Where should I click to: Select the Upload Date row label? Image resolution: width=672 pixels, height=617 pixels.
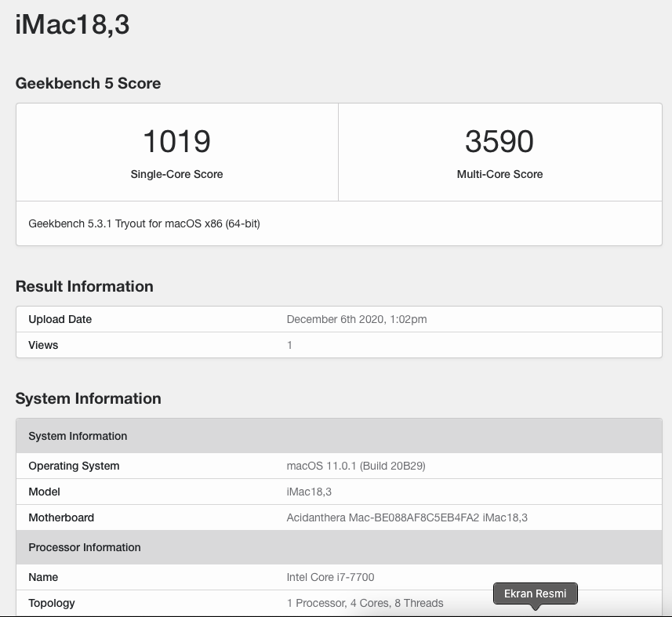(60, 319)
